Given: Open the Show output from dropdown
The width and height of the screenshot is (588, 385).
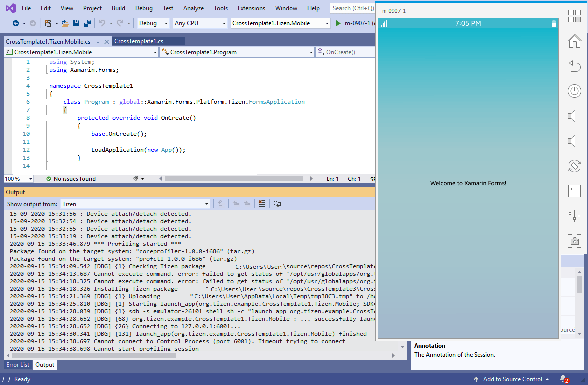Looking at the screenshot, I should [206, 204].
